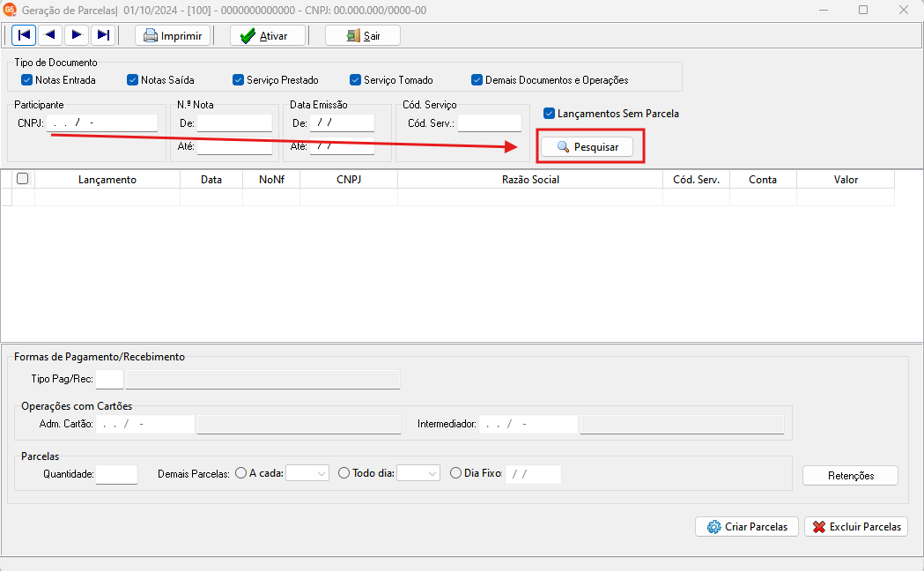
Task: Focus the Participante CNPJ field
Action: pyautogui.click(x=102, y=123)
